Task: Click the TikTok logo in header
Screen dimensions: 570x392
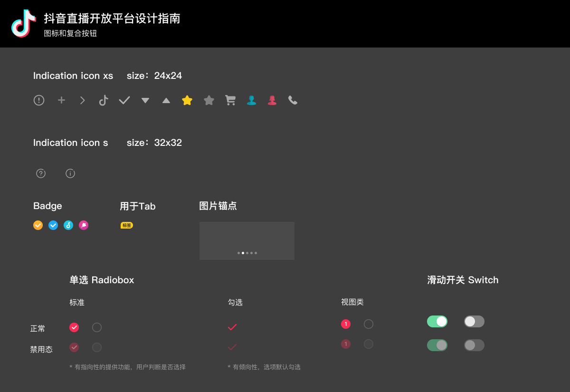Action: click(x=23, y=23)
